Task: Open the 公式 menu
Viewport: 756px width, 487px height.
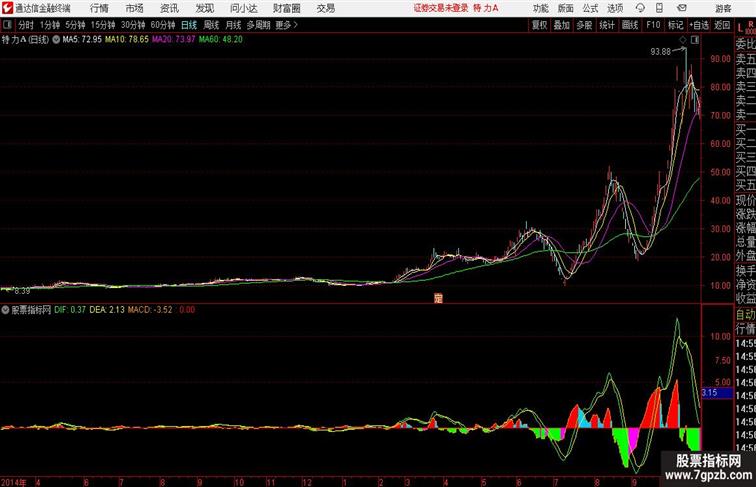Action: pyautogui.click(x=590, y=8)
